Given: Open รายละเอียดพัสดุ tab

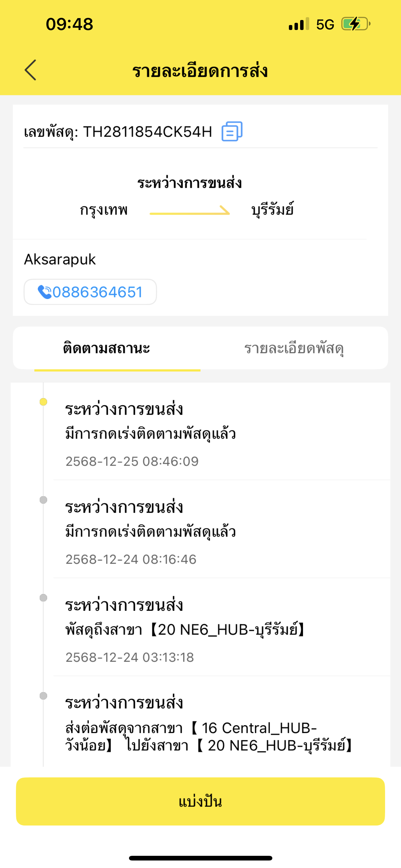Looking at the screenshot, I should (294, 348).
